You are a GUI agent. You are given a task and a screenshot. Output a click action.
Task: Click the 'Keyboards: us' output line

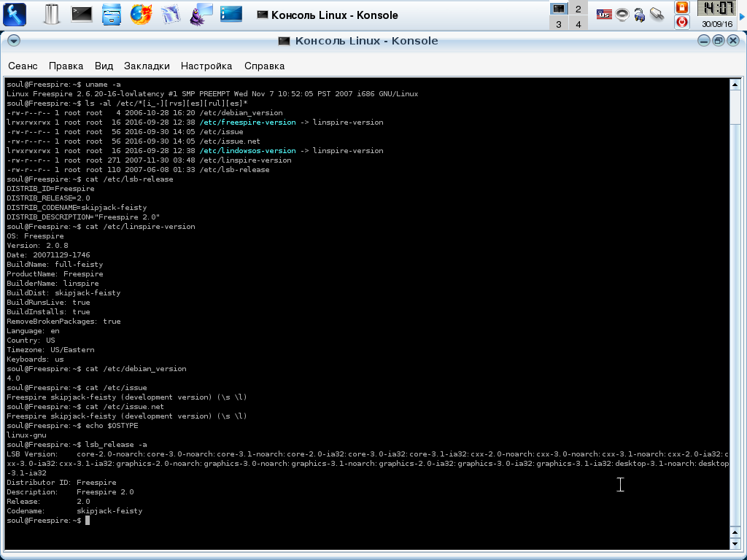[35, 359]
